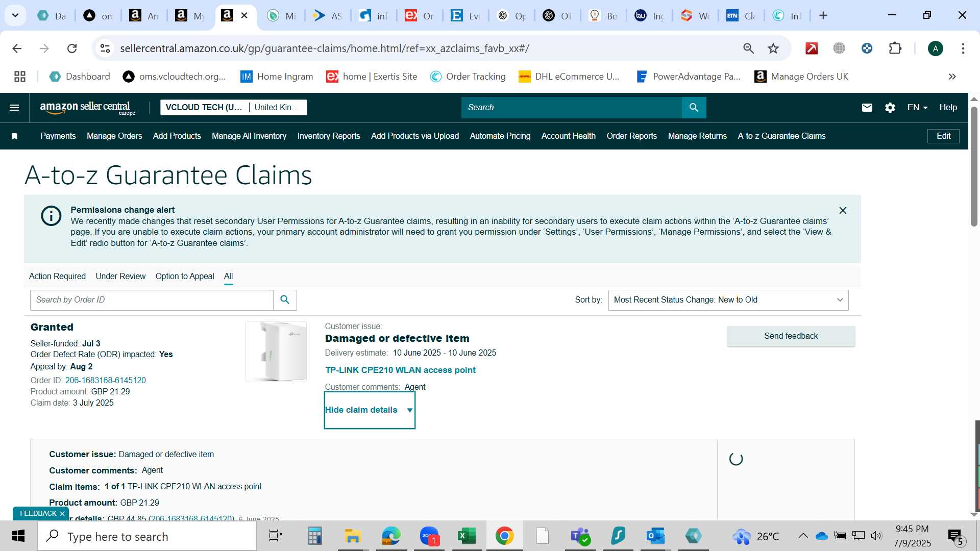980x551 pixels.
Task: Click the search magnifier button in header
Action: (x=694, y=108)
